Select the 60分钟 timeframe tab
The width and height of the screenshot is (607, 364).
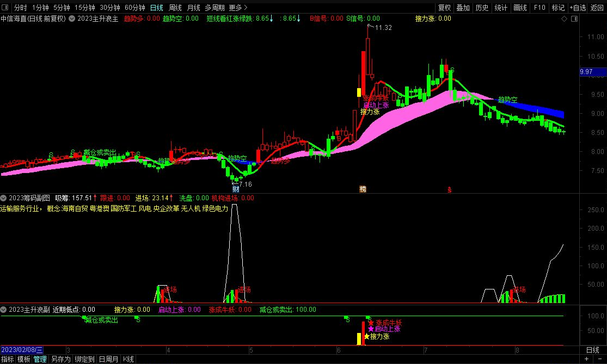click(134, 8)
